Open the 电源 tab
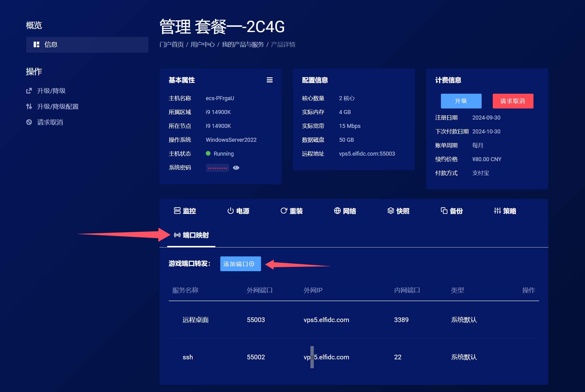The height and width of the screenshot is (392, 585). pyautogui.click(x=239, y=211)
